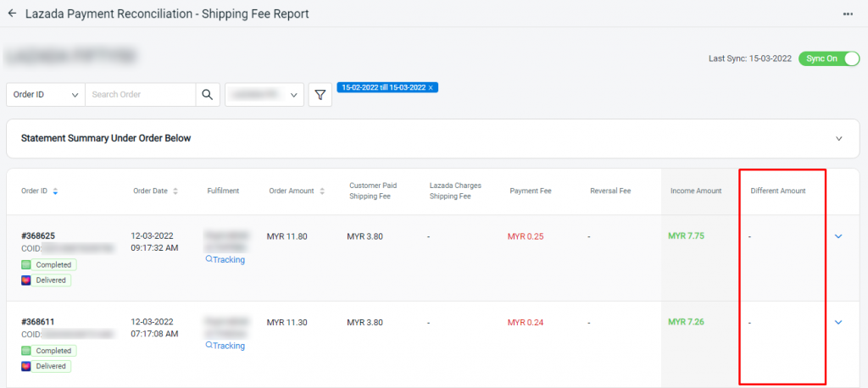Open Tracking link for order #368611

coord(225,346)
